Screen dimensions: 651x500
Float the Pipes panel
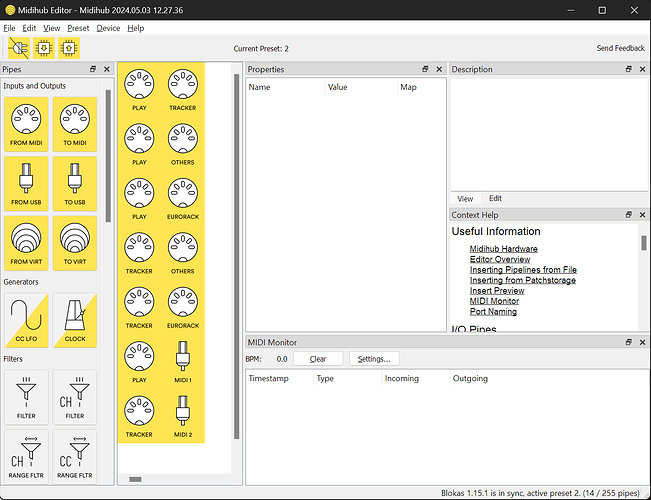pos(93,69)
